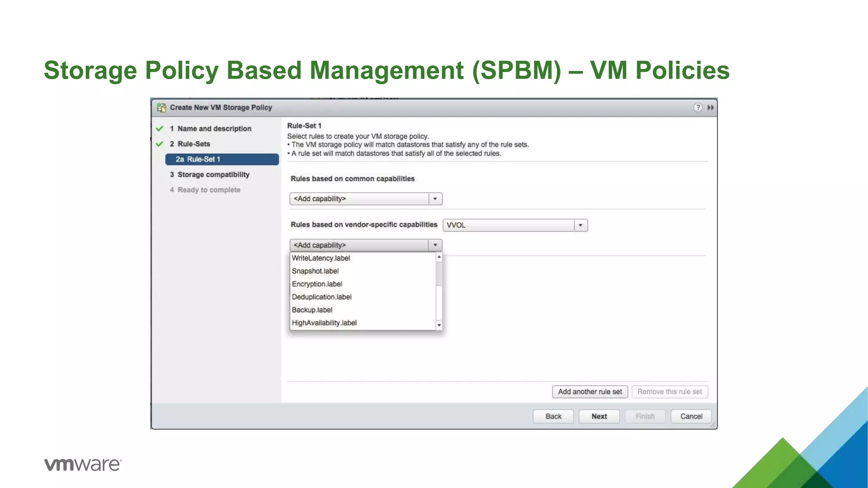Click the green checkmark beside Rule-Sets

tap(160, 144)
